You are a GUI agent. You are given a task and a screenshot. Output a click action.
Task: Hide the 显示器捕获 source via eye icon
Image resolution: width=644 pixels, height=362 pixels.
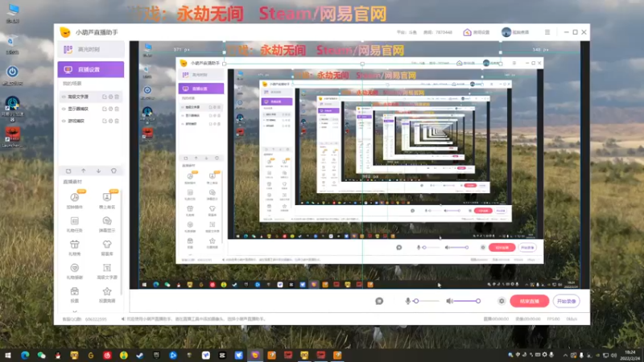tap(64, 109)
